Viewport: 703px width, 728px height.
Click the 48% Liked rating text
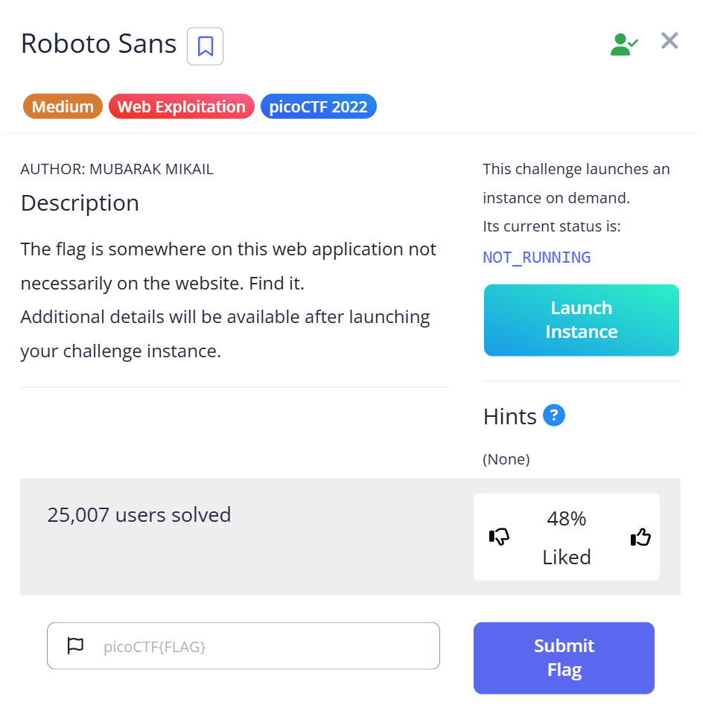(x=566, y=537)
